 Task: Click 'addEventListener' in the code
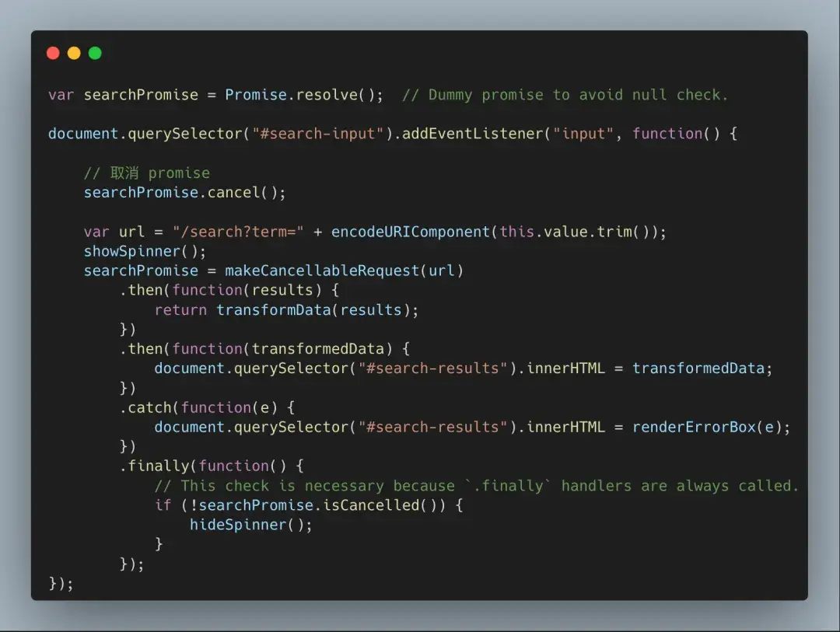point(472,134)
